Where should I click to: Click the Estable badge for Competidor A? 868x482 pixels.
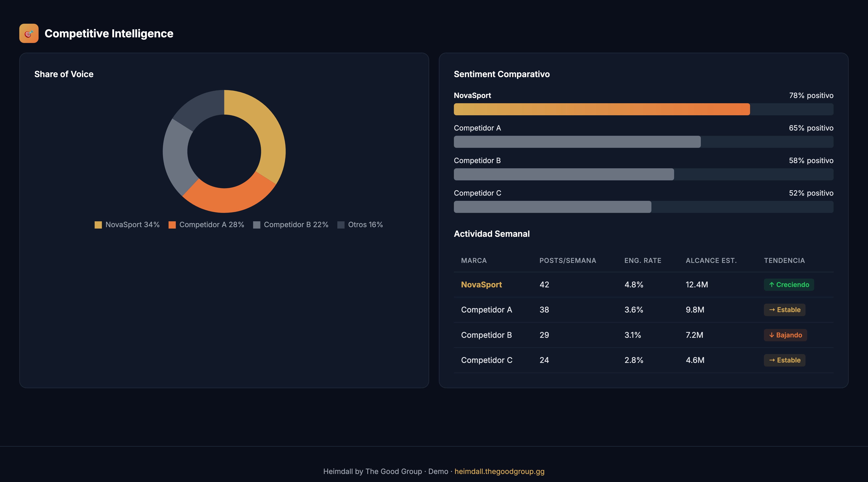pos(784,310)
